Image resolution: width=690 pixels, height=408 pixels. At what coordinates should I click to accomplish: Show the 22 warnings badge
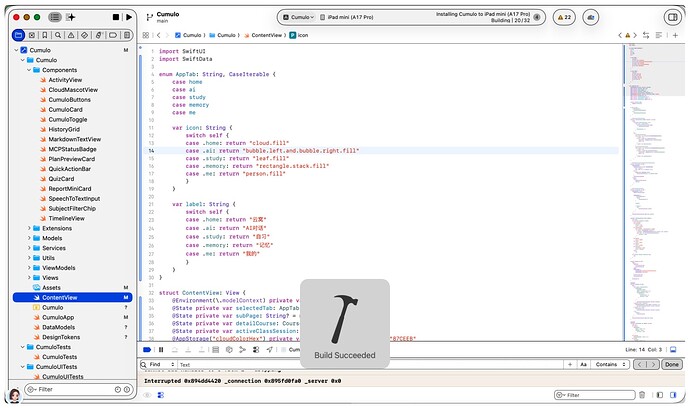[564, 17]
